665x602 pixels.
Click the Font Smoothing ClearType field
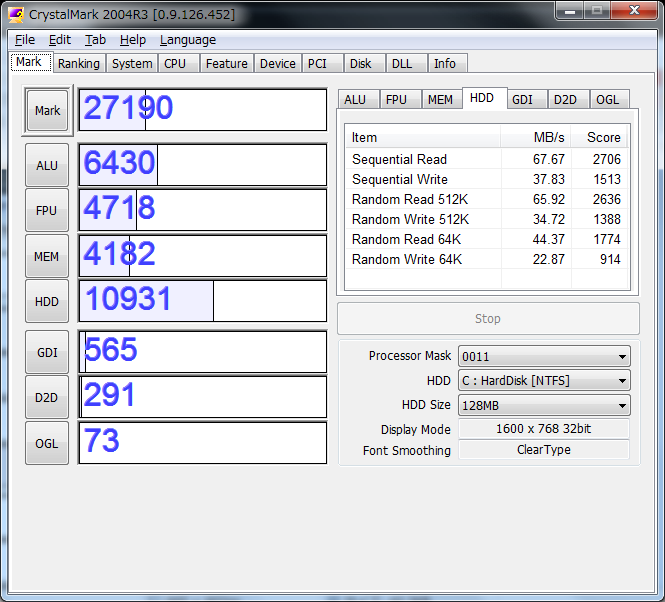pos(544,450)
